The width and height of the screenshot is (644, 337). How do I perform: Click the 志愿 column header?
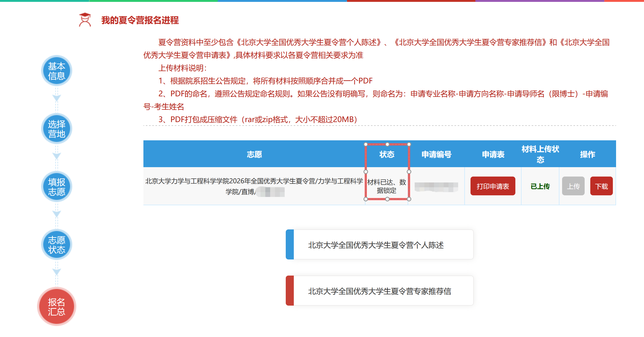point(254,154)
